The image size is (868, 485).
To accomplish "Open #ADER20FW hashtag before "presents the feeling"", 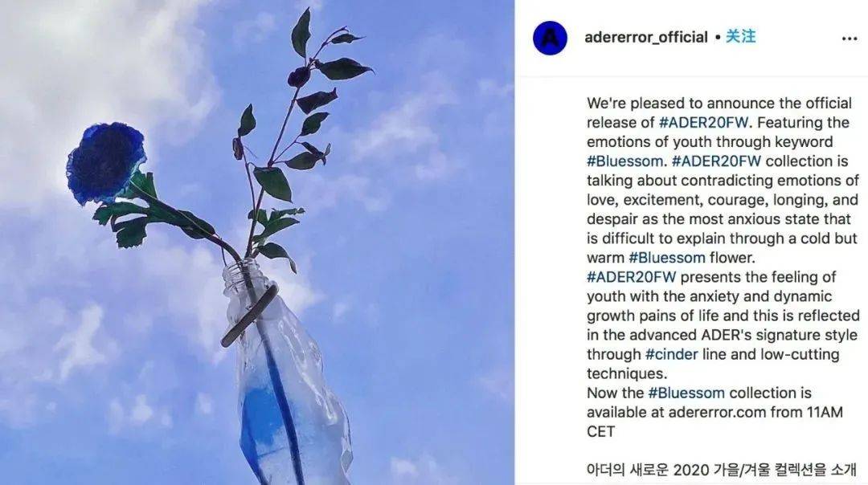I will 632,277.
